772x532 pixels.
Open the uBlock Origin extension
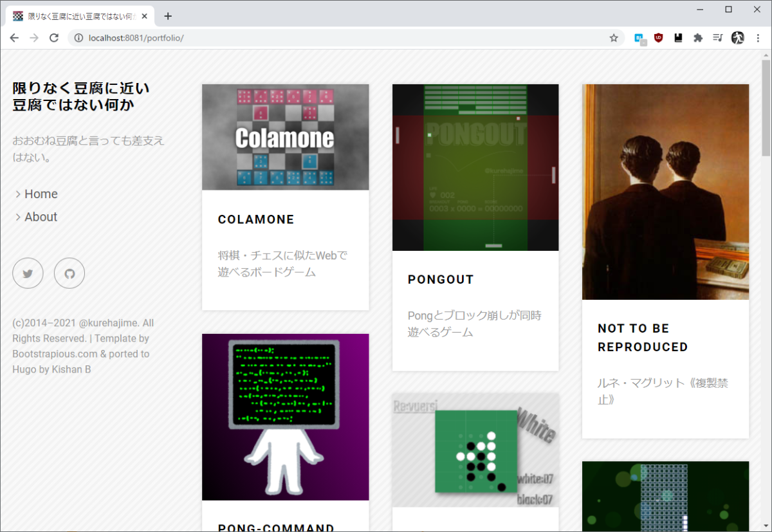pyautogui.click(x=658, y=38)
